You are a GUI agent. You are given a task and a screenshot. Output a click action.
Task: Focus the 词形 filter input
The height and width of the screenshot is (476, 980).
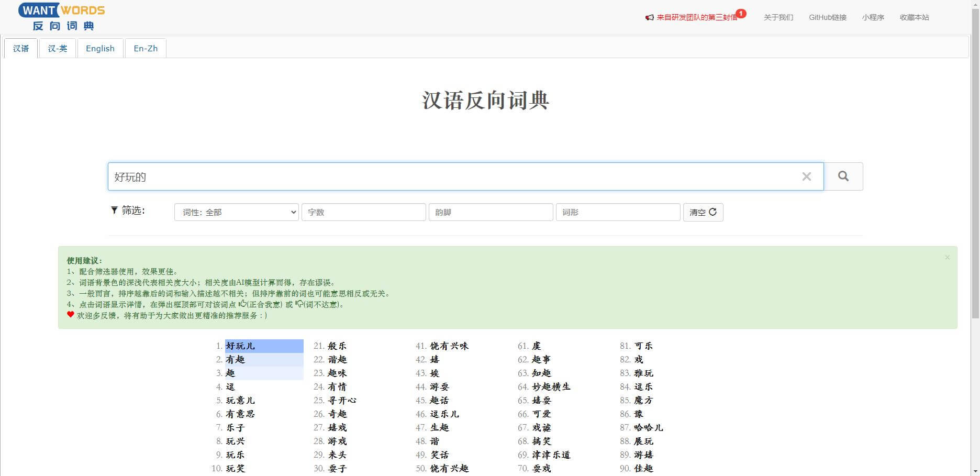[618, 212]
